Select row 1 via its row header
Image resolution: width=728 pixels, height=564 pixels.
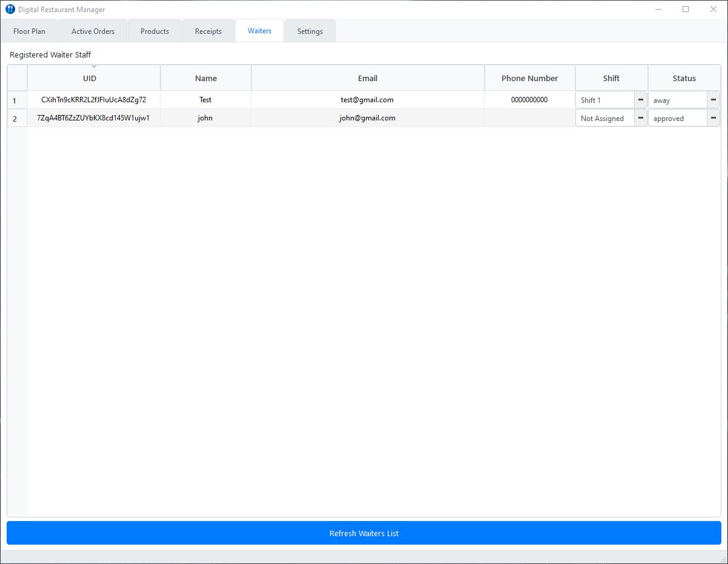[15, 100]
